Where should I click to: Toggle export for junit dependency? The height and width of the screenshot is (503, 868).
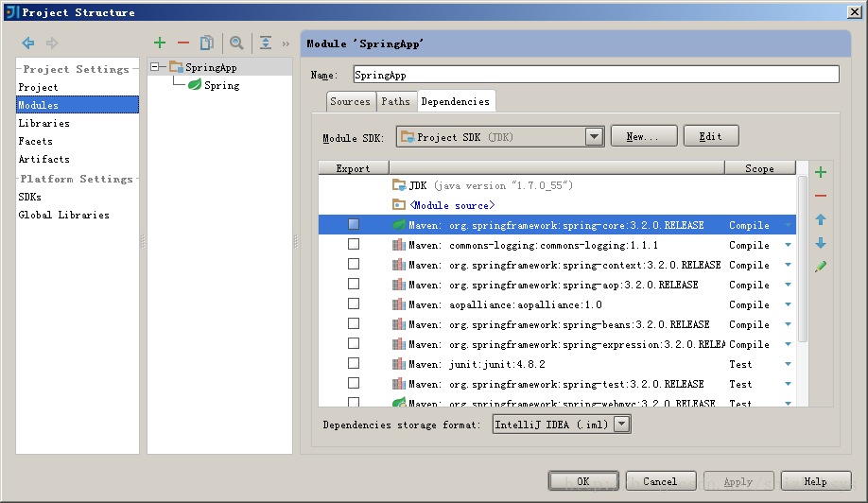[354, 364]
